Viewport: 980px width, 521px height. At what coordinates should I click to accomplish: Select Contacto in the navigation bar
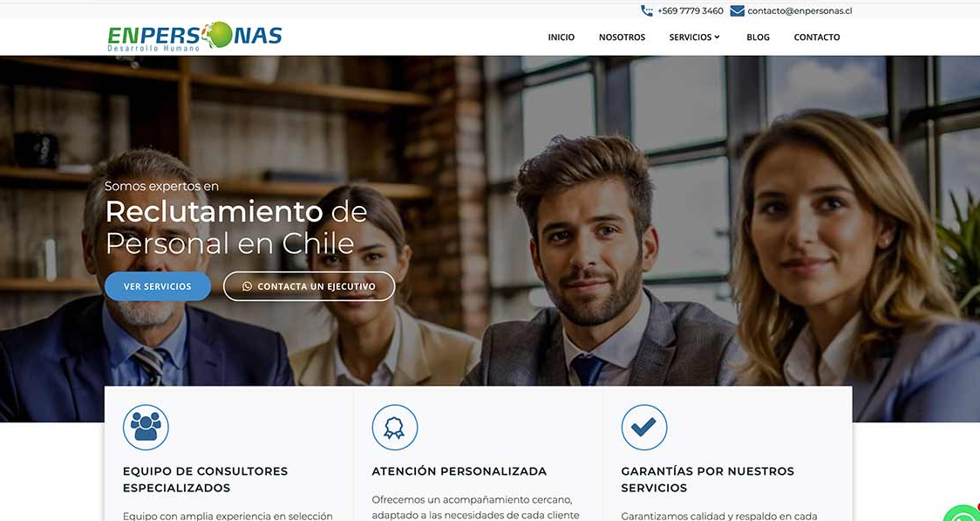click(817, 37)
